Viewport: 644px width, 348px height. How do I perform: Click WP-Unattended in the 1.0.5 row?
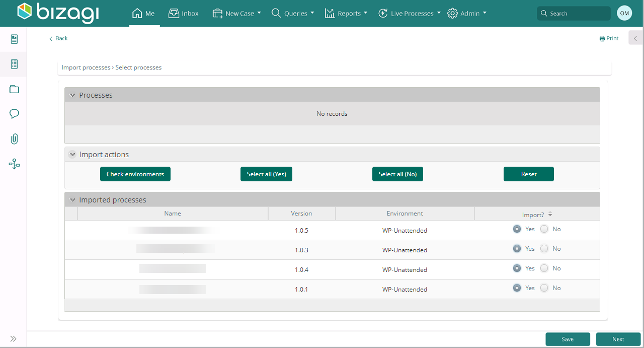(x=405, y=231)
